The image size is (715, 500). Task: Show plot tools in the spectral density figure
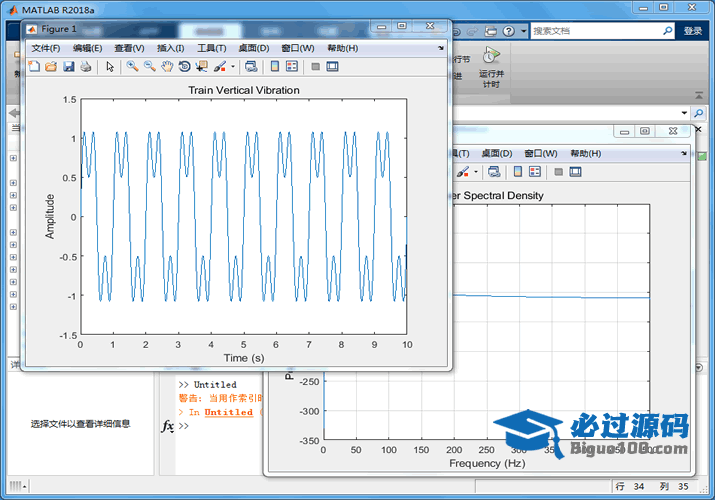click(575, 172)
